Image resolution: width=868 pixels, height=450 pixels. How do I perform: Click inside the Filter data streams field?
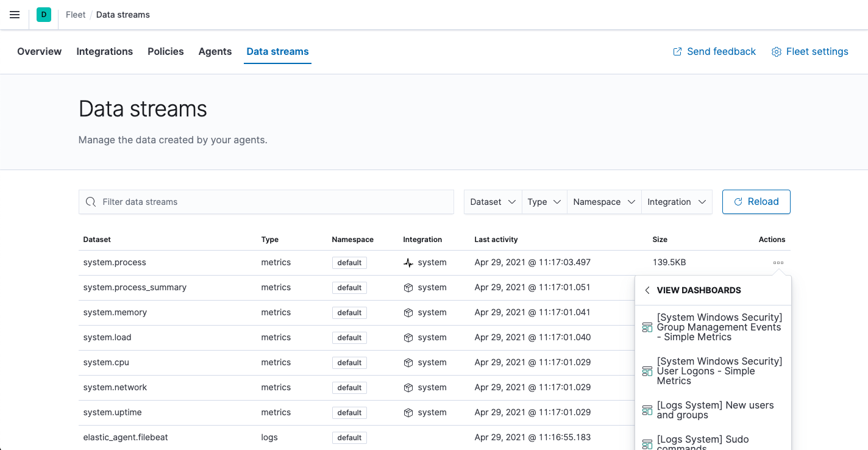(244, 201)
